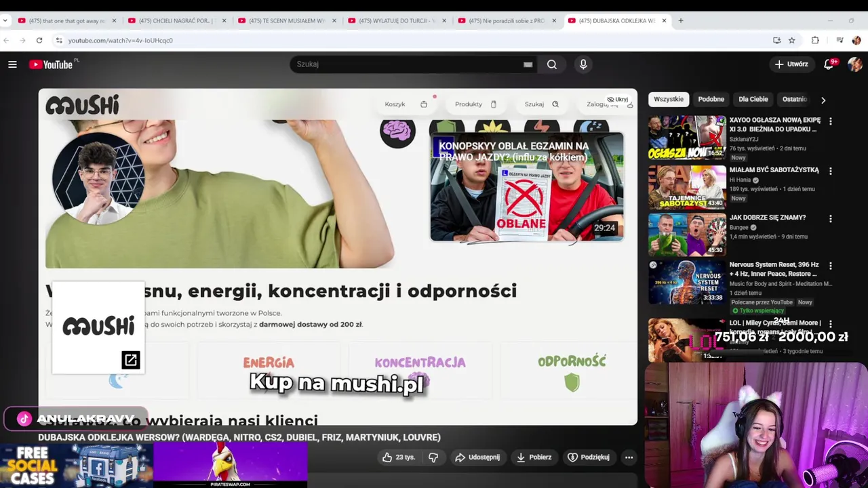Click Produkty icon in mushi header

(x=494, y=104)
